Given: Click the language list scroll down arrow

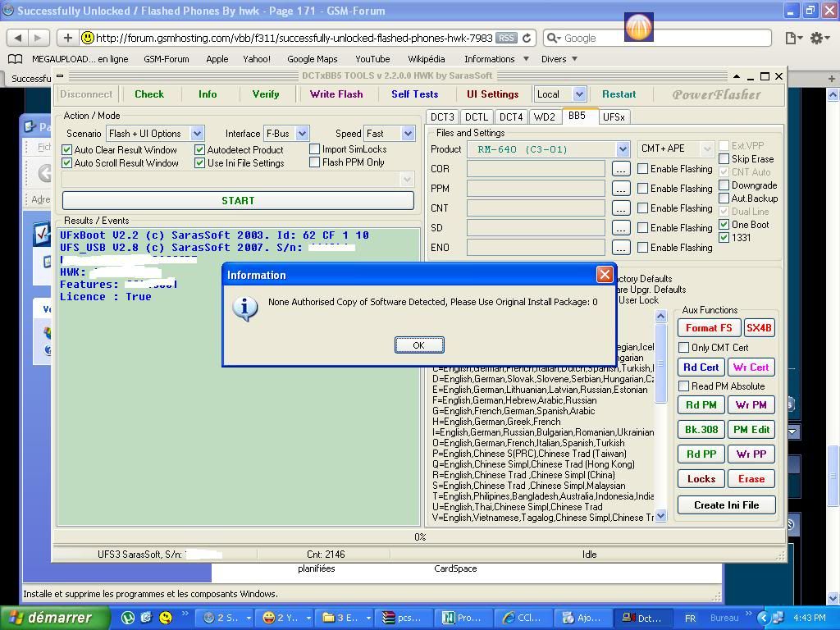Looking at the screenshot, I should [x=661, y=516].
